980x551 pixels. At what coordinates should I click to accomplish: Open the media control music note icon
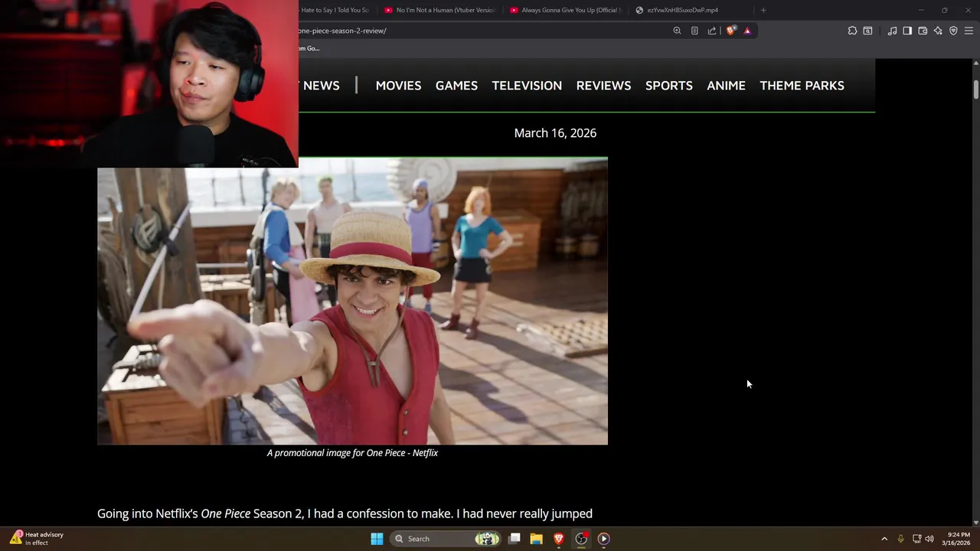coord(892,31)
